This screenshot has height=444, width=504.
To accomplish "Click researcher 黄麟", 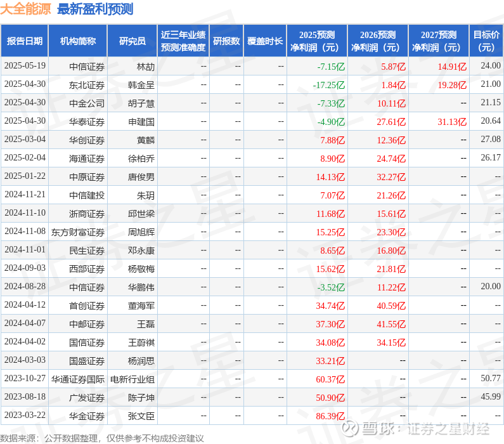I will click(146, 140).
